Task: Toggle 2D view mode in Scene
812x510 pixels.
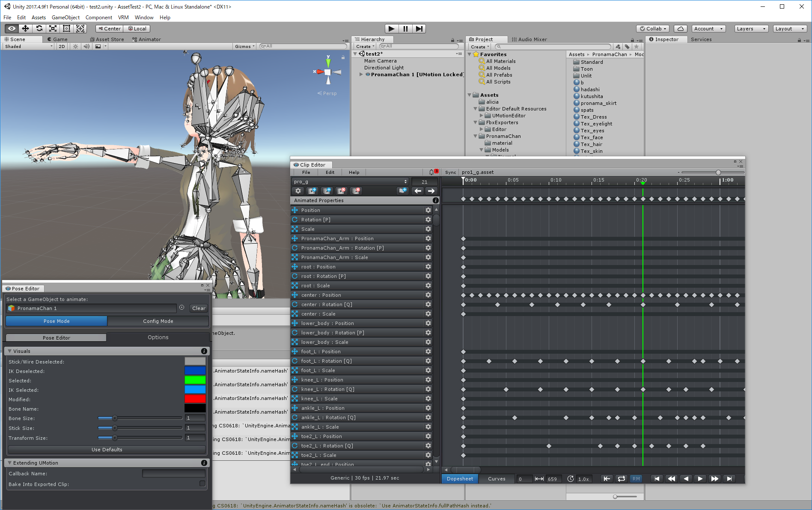Action: (x=62, y=46)
